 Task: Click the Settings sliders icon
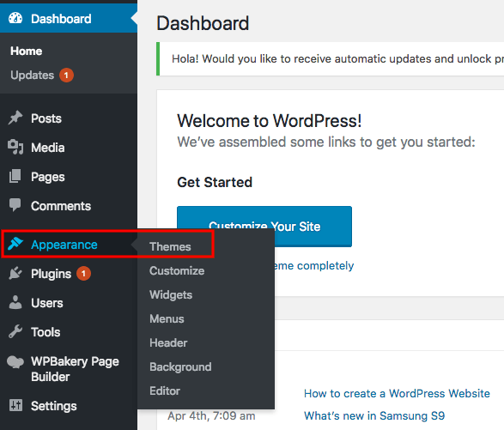(x=15, y=405)
